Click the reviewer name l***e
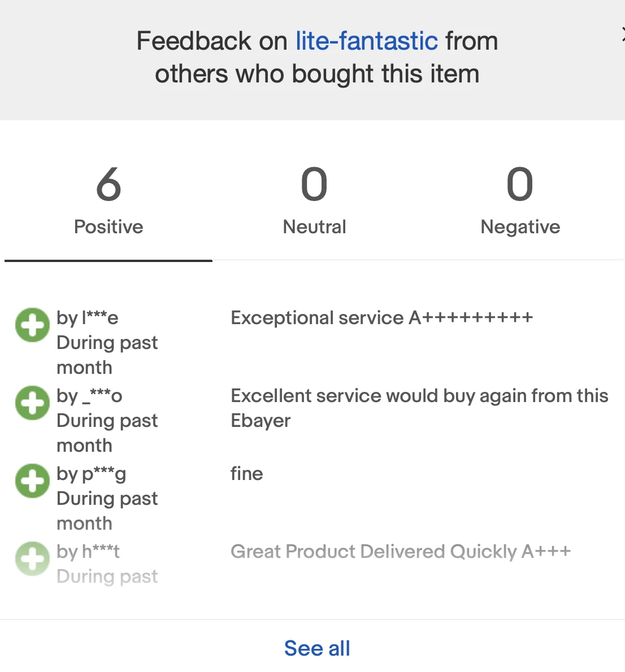 pyautogui.click(x=100, y=318)
